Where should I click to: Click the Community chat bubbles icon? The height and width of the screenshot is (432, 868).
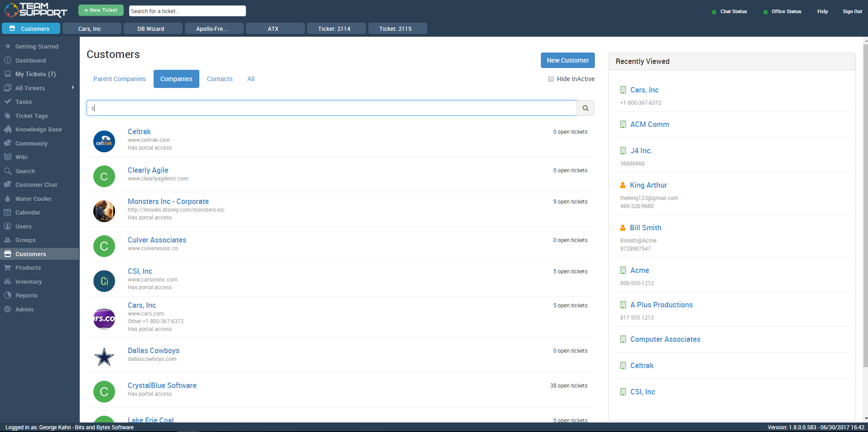[x=8, y=143]
